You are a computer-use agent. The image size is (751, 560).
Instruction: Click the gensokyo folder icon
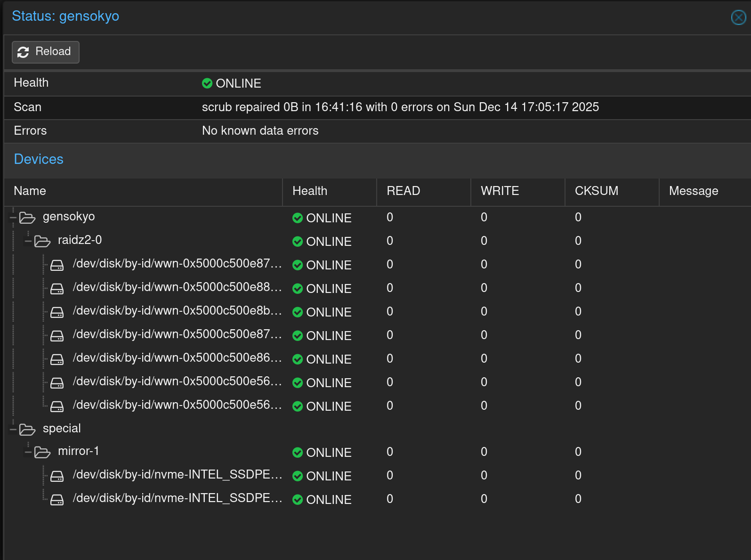pos(27,218)
